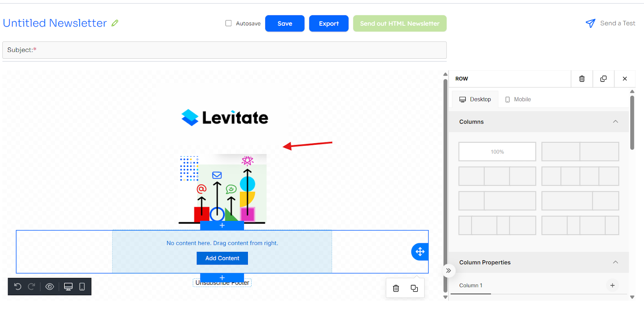This screenshot has height=333, width=644.
Task: Click the Untitled Newsletter title
Action: [x=55, y=23]
